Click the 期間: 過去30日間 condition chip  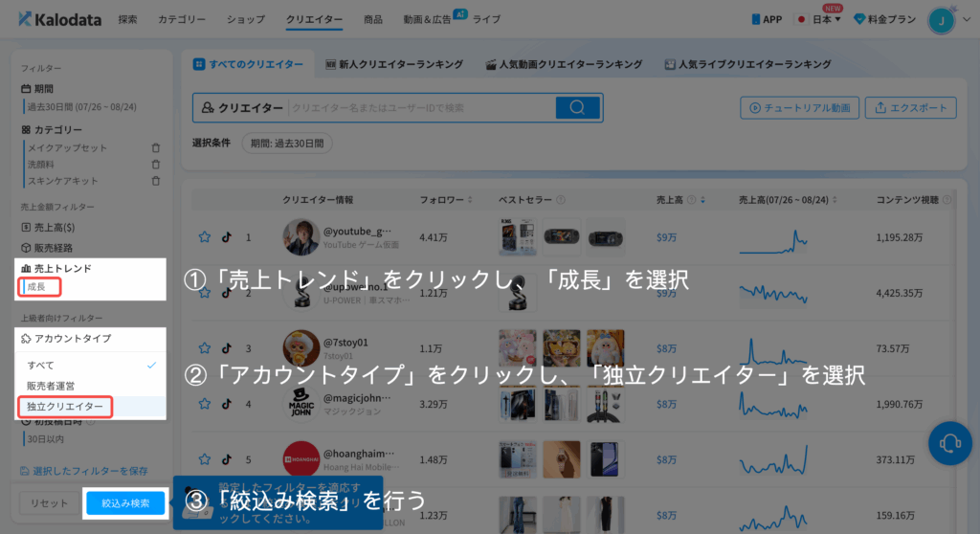(287, 144)
